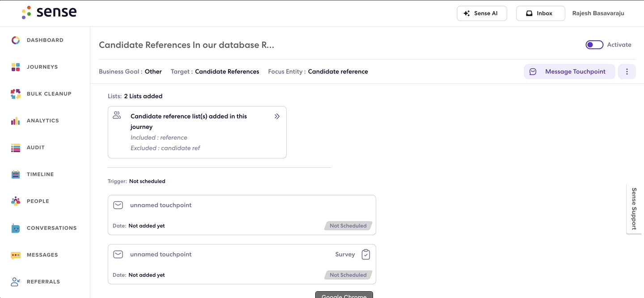
Task: Open the Conversations bot icon
Action: [x=16, y=228]
